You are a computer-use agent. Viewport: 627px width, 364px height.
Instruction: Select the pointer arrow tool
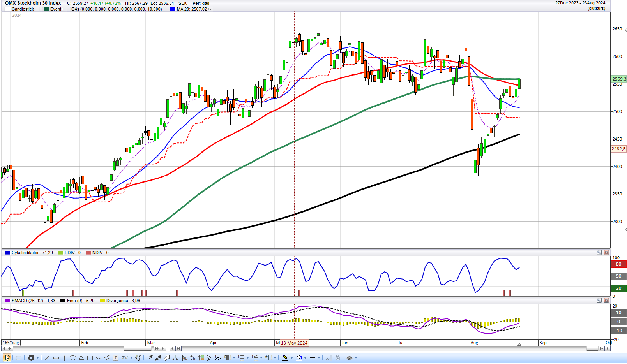[7, 358]
